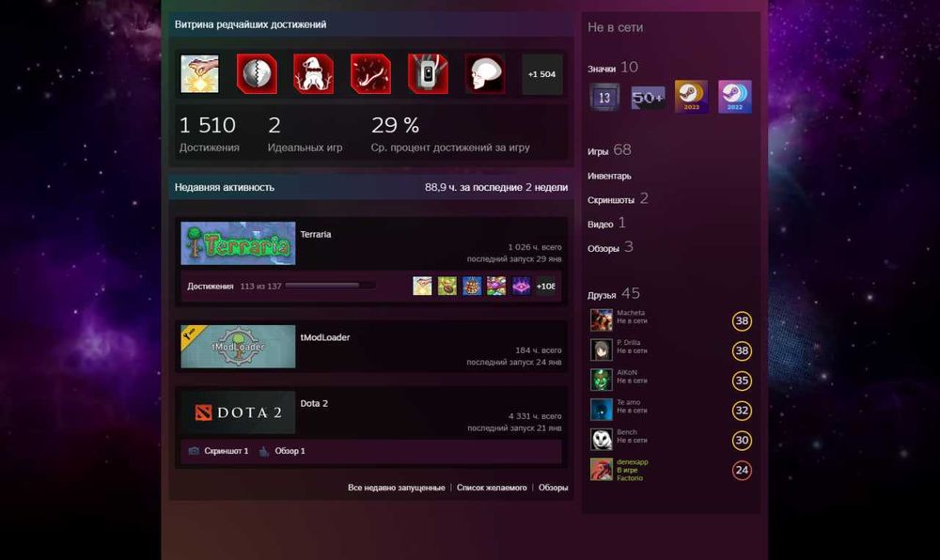The width and height of the screenshot is (940, 560).
Task: Open denexapp's friend avatar
Action: coord(602,470)
